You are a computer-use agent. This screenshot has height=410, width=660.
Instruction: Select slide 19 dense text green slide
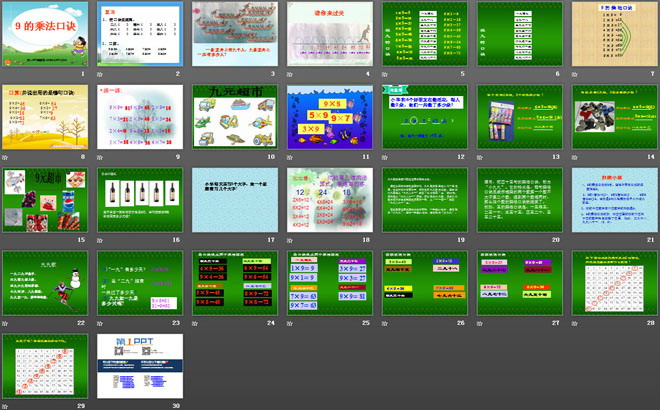point(425,200)
